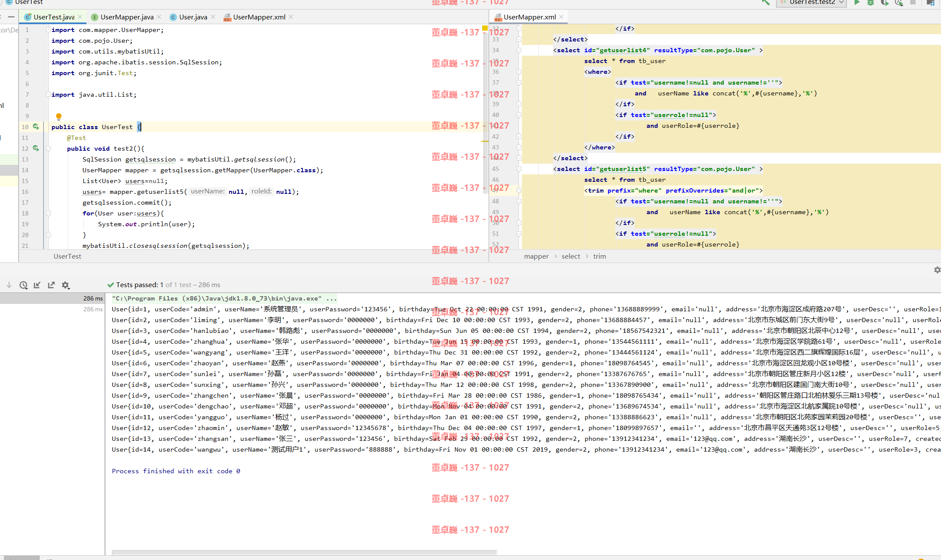Click the Export Test Results icon
The width and height of the screenshot is (941, 560).
point(51,285)
